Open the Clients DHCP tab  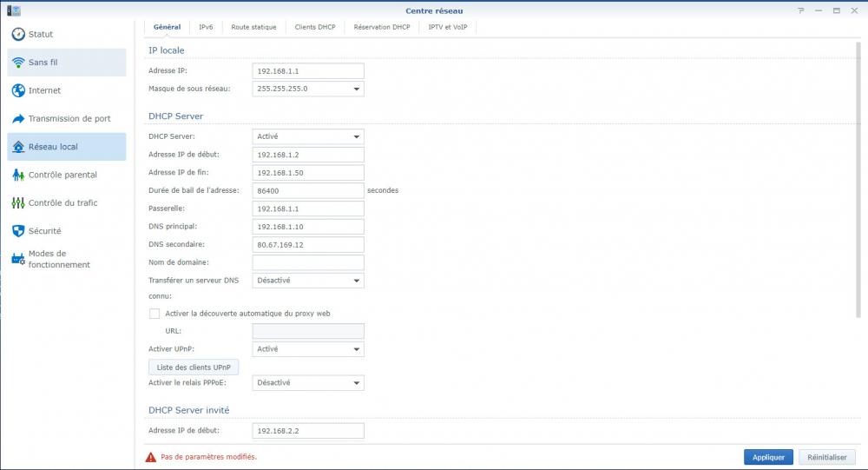click(x=315, y=27)
